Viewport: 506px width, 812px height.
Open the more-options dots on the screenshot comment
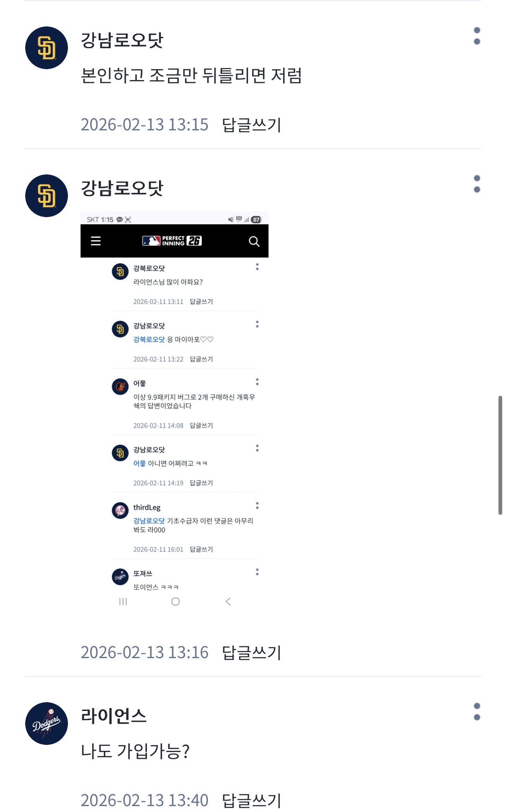477,184
